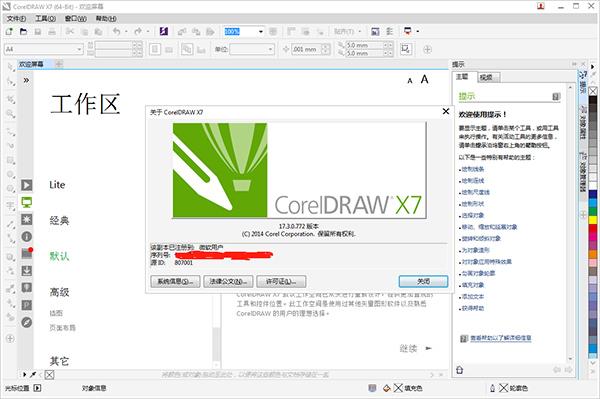Click the Open folder icon in toolbar
Image resolution: width=600 pixels, height=399 pixels.
[x=23, y=31]
